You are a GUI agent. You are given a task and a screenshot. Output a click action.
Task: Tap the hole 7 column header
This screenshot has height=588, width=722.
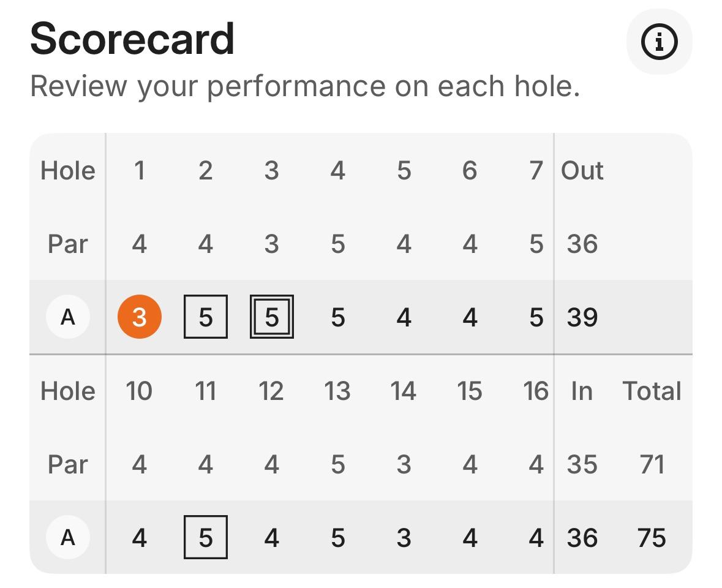coord(536,170)
